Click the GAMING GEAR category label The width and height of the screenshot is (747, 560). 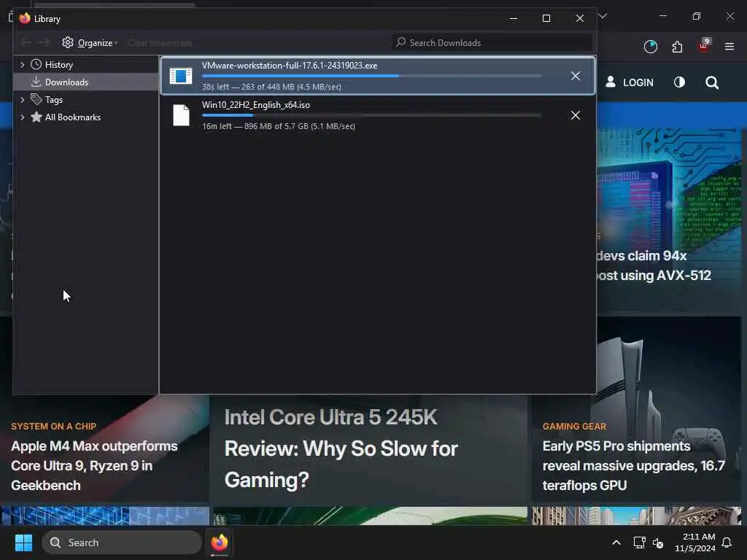pyautogui.click(x=575, y=427)
